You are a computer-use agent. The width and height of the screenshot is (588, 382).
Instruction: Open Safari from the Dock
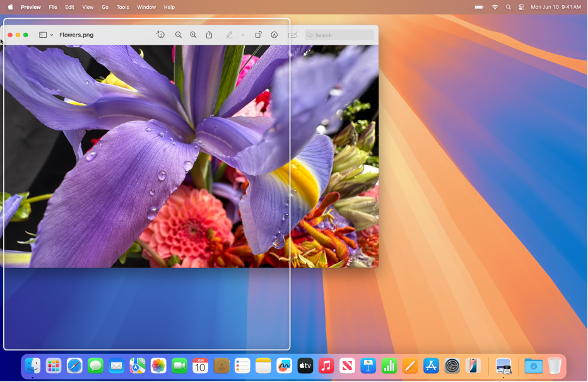(74, 366)
